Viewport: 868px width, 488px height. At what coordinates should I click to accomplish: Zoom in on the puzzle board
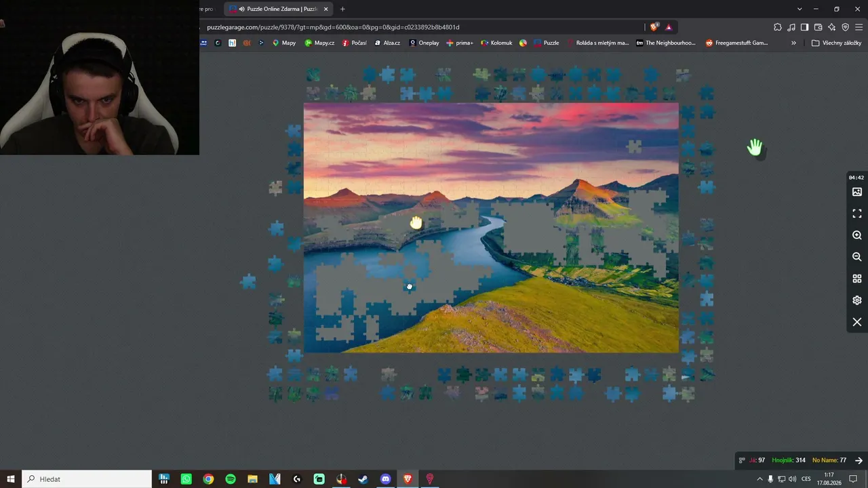click(857, 235)
